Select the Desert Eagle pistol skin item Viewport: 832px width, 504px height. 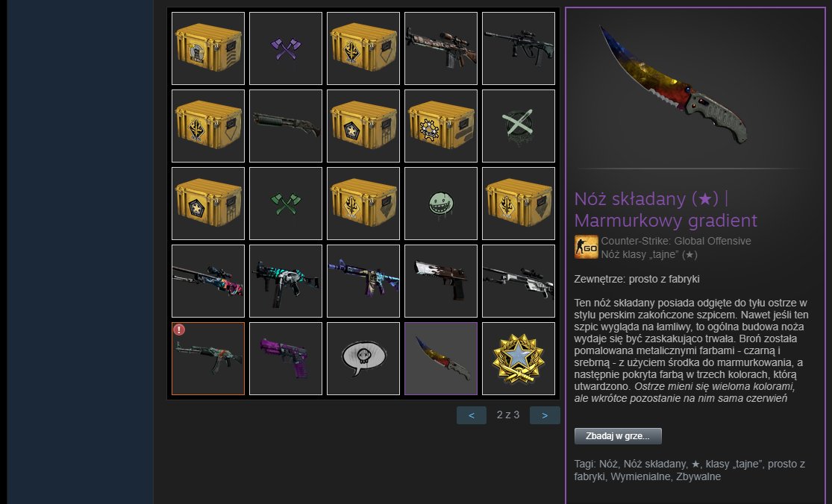coord(441,281)
